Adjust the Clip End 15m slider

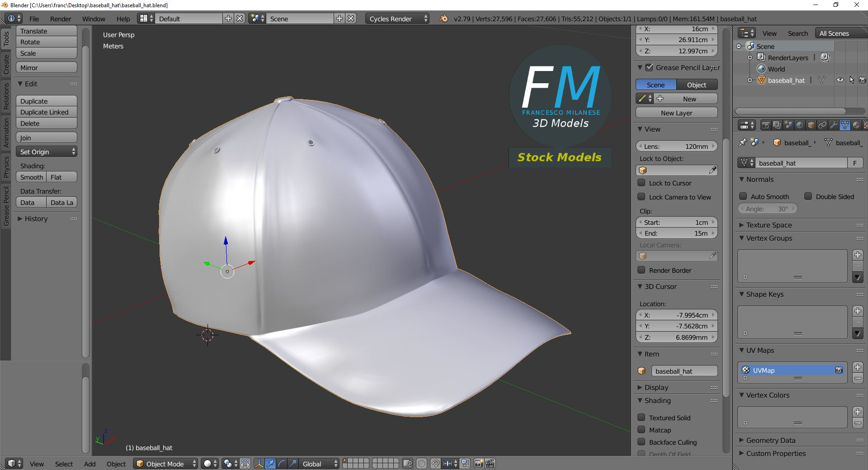(x=677, y=233)
